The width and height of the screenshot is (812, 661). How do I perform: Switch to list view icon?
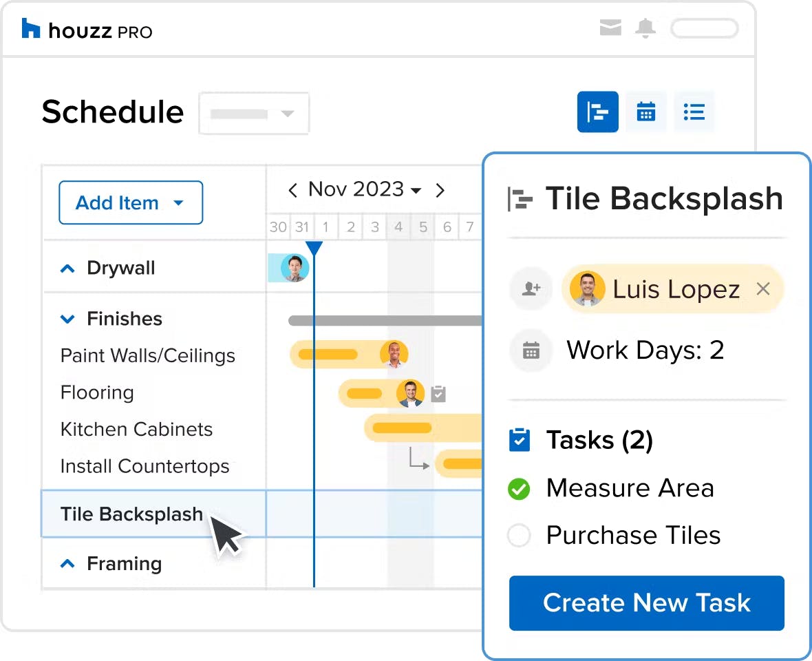tap(694, 112)
